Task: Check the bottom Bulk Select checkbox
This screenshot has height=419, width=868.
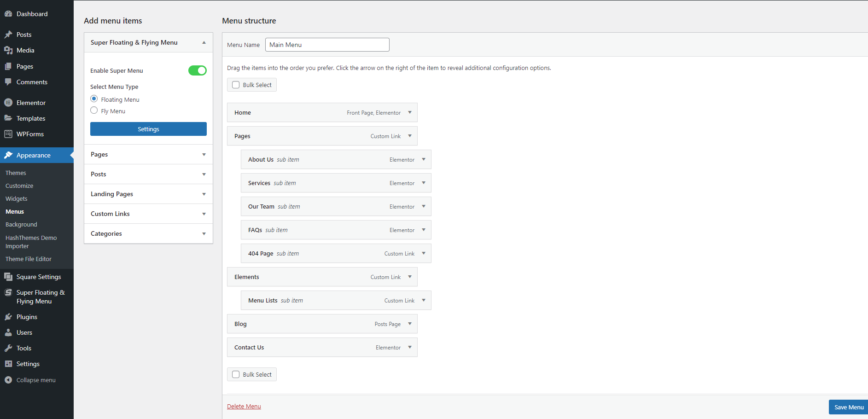Action: click(236, 374)
